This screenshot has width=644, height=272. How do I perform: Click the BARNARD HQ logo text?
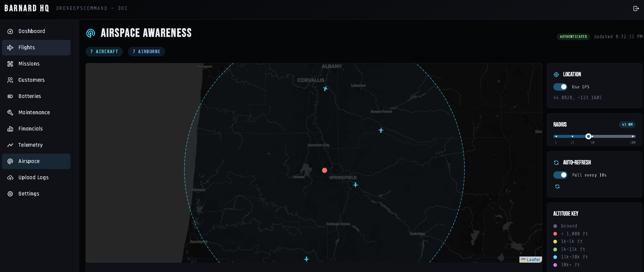pyautogui.click(x=27, y=8)
